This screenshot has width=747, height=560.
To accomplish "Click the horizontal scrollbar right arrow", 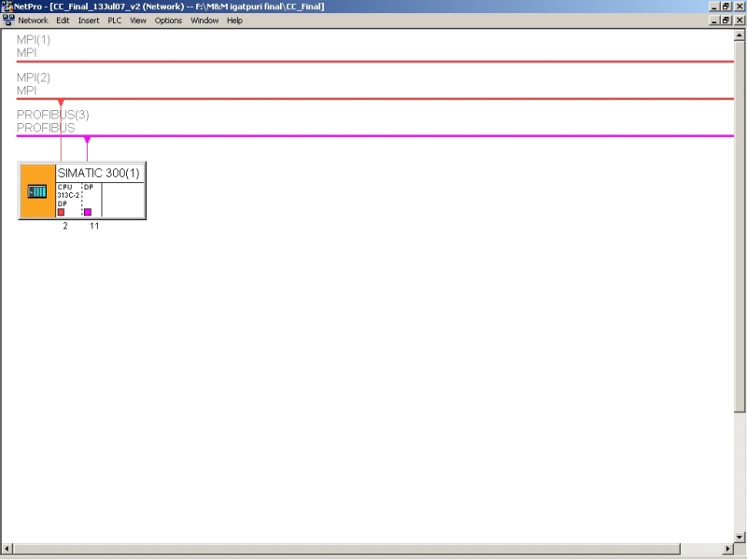I will click(728, 548).
